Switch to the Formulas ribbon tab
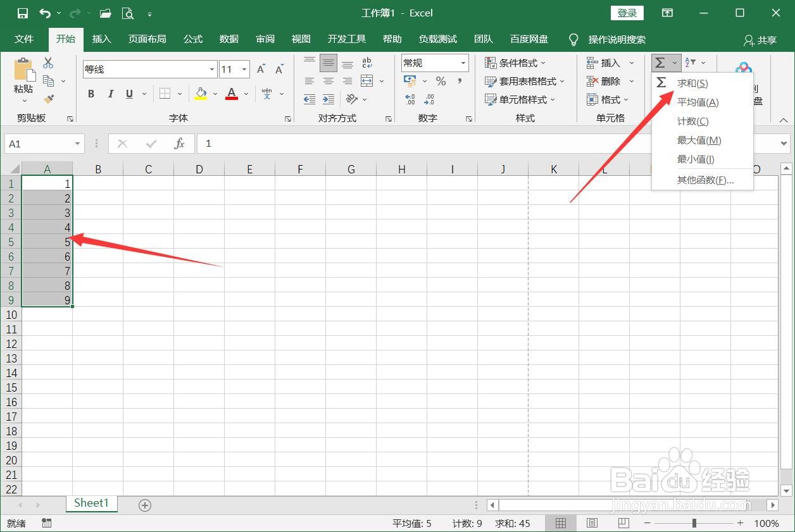Viewport: 795px width, 532px height. (x=193, y=39)
